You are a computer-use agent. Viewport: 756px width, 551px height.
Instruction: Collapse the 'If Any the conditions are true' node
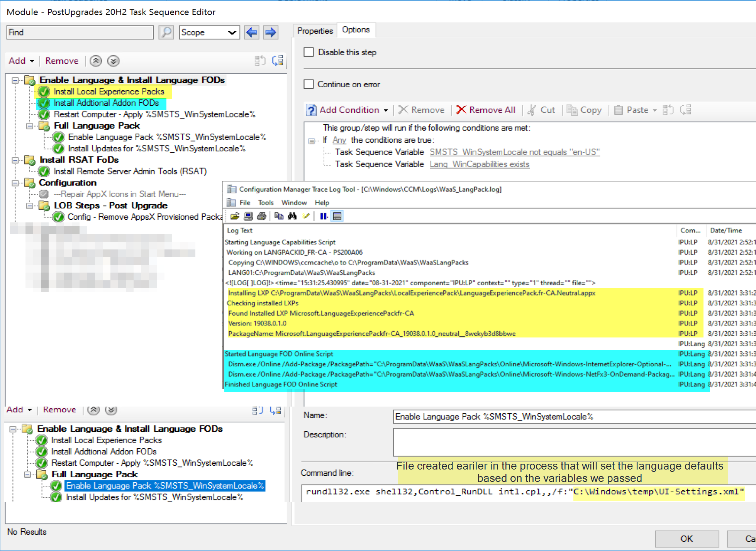(x=312, y=141)
